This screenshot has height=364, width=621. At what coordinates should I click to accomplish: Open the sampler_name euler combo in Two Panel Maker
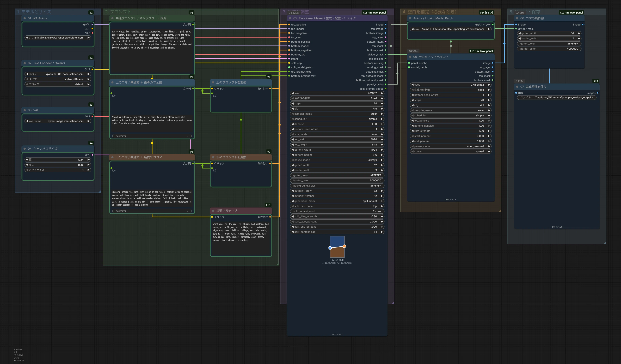tap(337, 114)
